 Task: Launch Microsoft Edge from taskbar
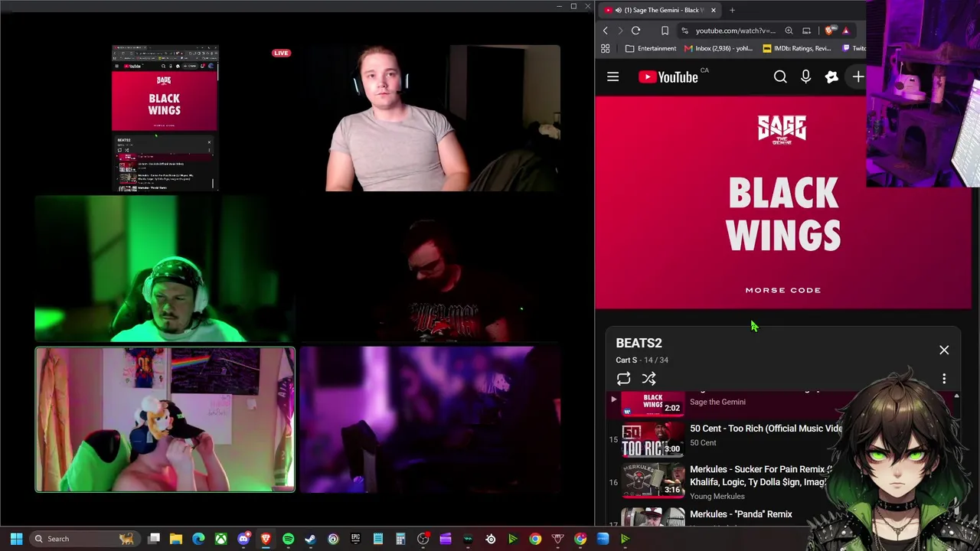pyautogui.click(x=198, y=539)
